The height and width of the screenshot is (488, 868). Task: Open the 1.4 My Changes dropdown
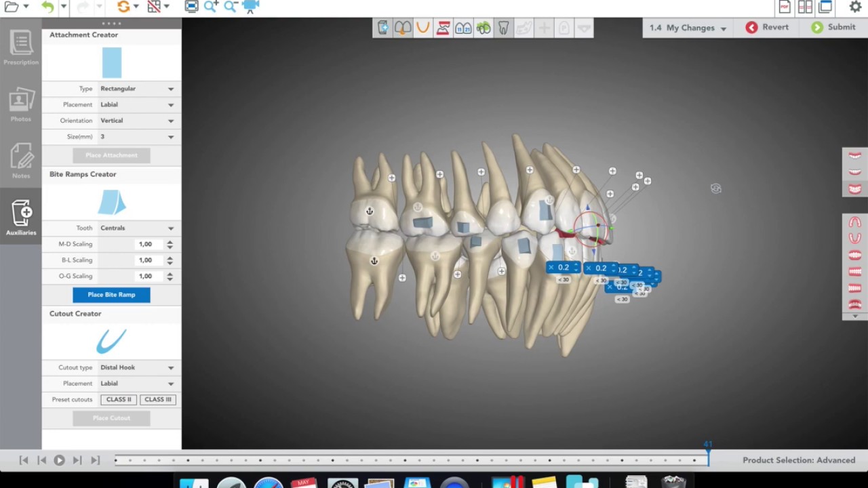pyautogui.click(x=688, y=28)
